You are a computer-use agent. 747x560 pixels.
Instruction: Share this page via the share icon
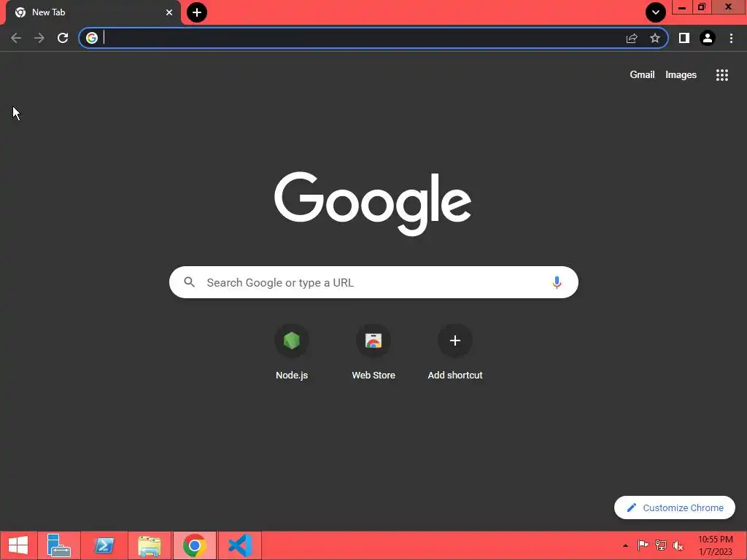[x=632, y=38]
